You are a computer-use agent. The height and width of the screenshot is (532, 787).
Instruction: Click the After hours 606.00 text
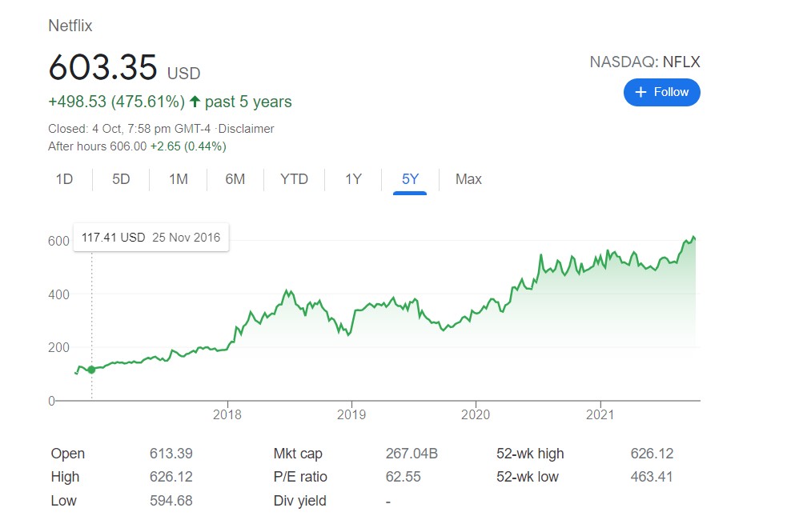tap(98, 146)
